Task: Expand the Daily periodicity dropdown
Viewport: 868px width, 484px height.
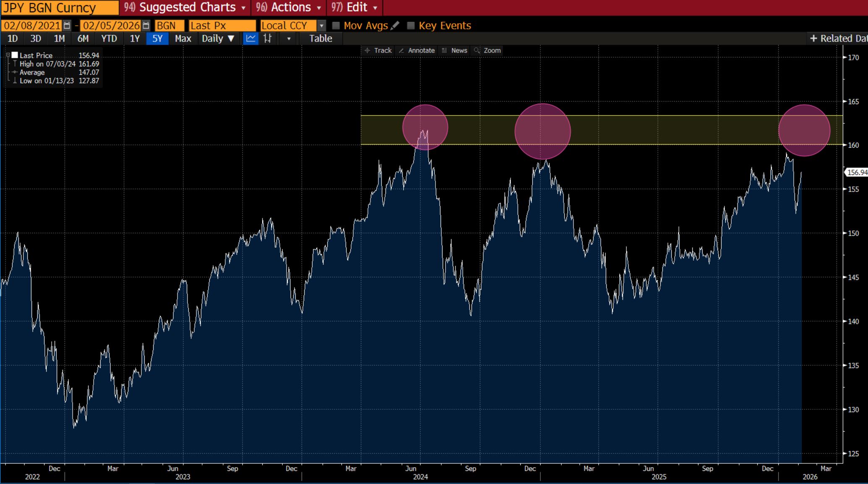Action: [218, 39]
